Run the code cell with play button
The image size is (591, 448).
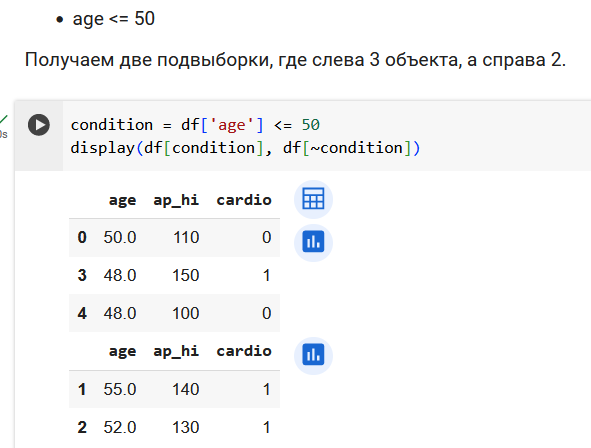(39, 125)
